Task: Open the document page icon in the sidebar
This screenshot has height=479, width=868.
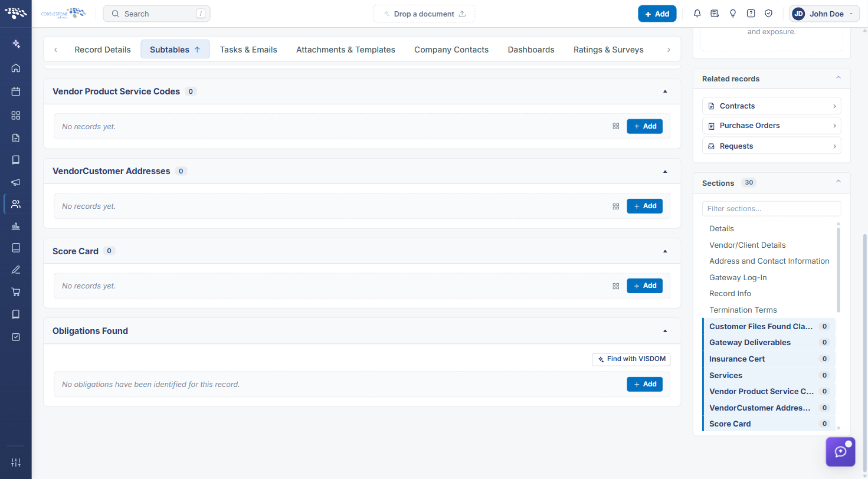Action: coord(16,138)
